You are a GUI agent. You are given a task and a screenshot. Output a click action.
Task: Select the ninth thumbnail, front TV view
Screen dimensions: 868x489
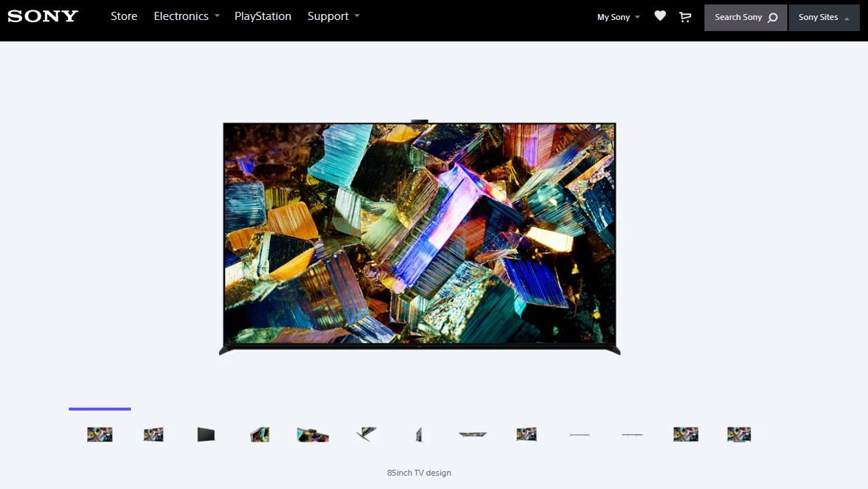[x=526, y=434]
